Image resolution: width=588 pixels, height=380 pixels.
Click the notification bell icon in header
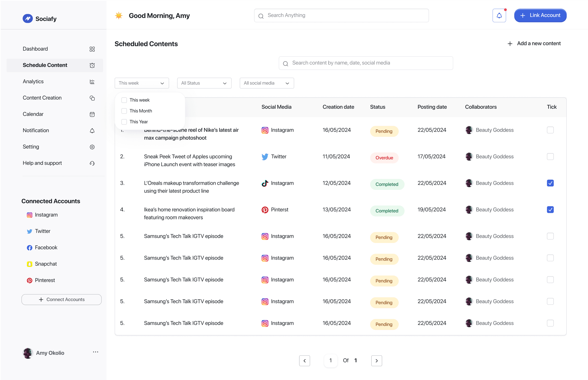point(499,16)
